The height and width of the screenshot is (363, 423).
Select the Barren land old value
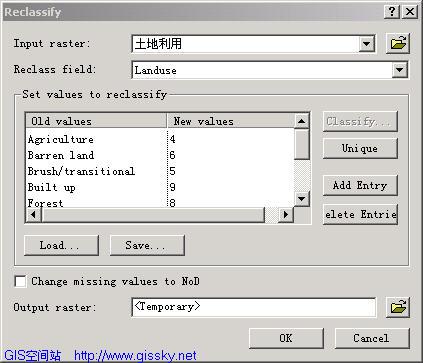61,155
